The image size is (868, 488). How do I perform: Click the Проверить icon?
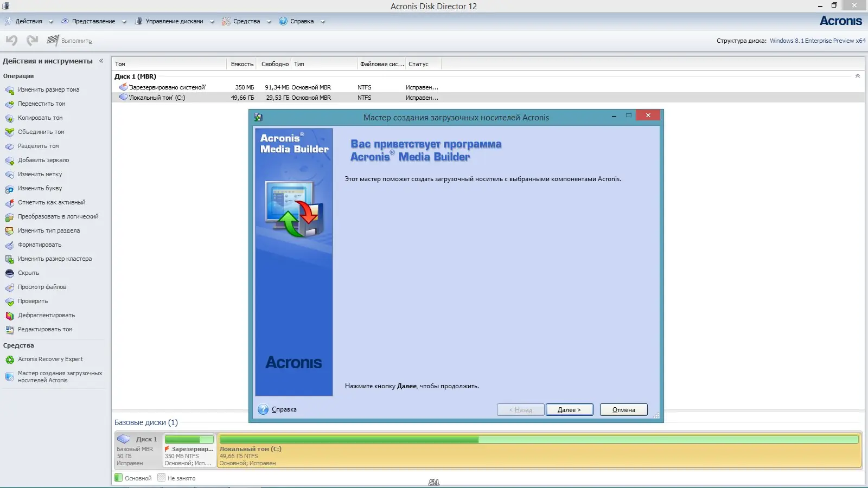10,301
